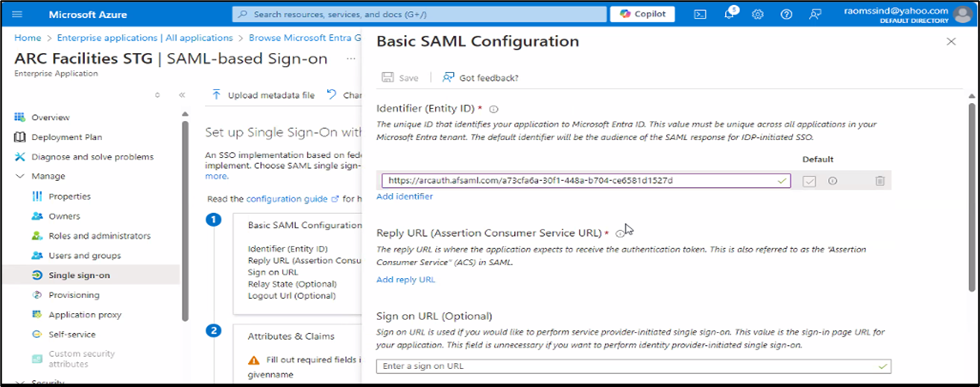This screenshot has height=387, width=980.
Task: Launch Copilot
Action: click(x=642, y=14)
